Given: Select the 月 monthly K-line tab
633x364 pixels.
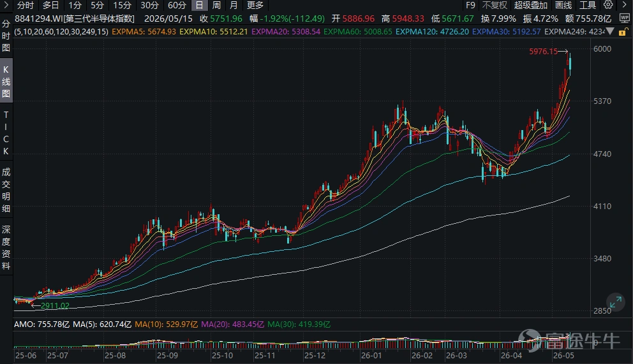Looking at the screenshot, I should pyautogui.click(x=234, y=5).
